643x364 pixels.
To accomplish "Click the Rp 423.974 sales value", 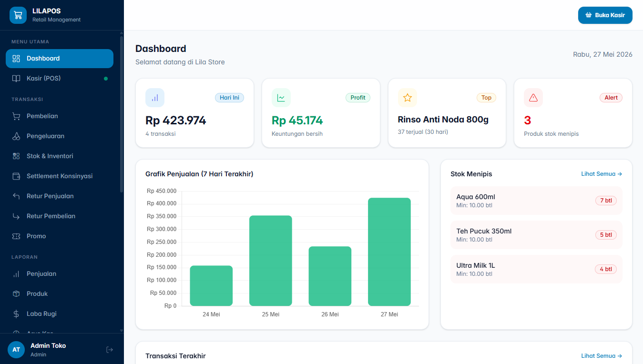I will pyautogui.click(x=176, y=121).
